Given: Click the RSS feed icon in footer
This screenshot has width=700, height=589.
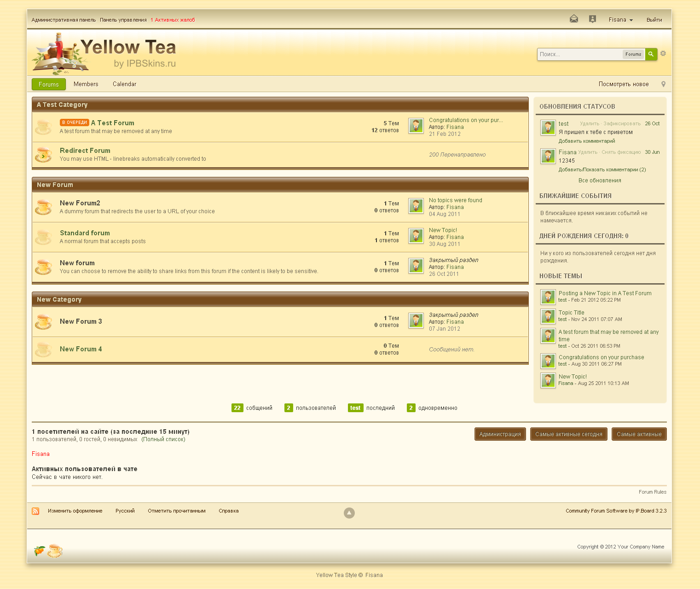Looking at the screenshot, I should 35,511.
